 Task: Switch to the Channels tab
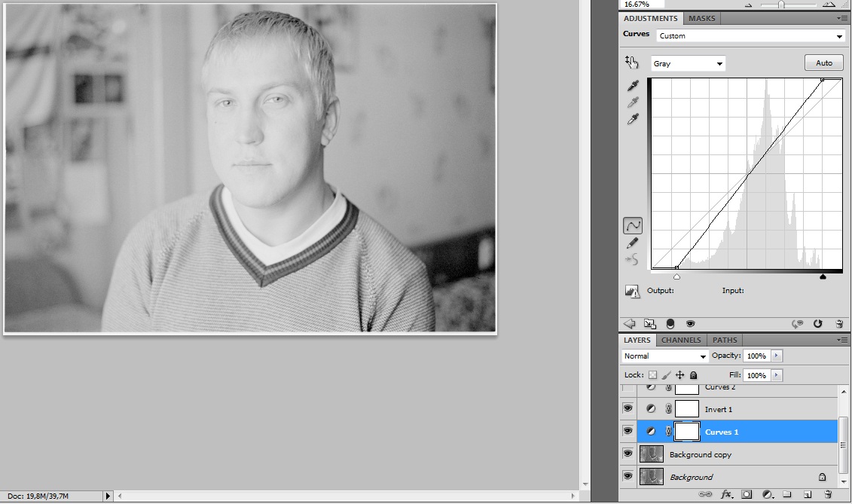tap(680, 340)
